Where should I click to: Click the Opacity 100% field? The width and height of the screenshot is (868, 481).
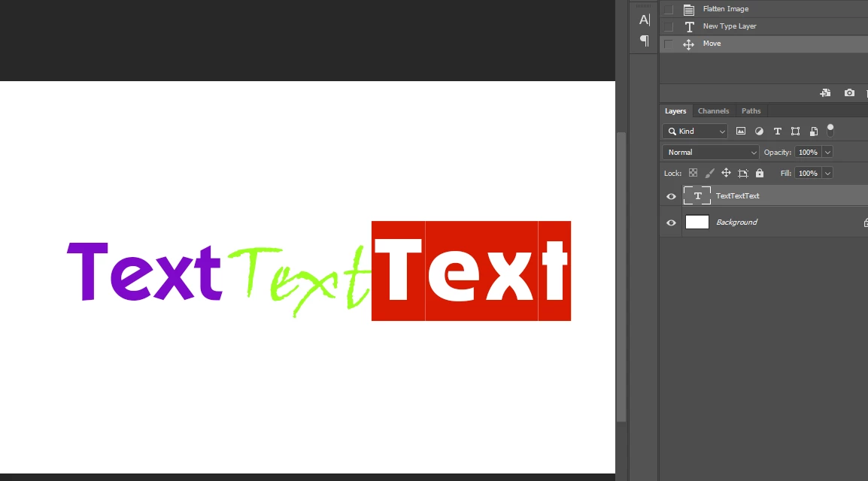click(808, 152)
